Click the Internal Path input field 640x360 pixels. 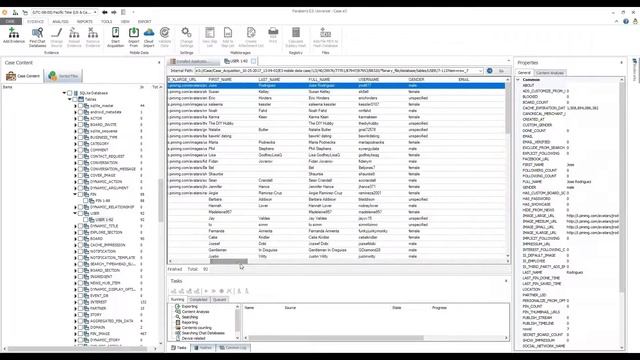coord(336,71)
